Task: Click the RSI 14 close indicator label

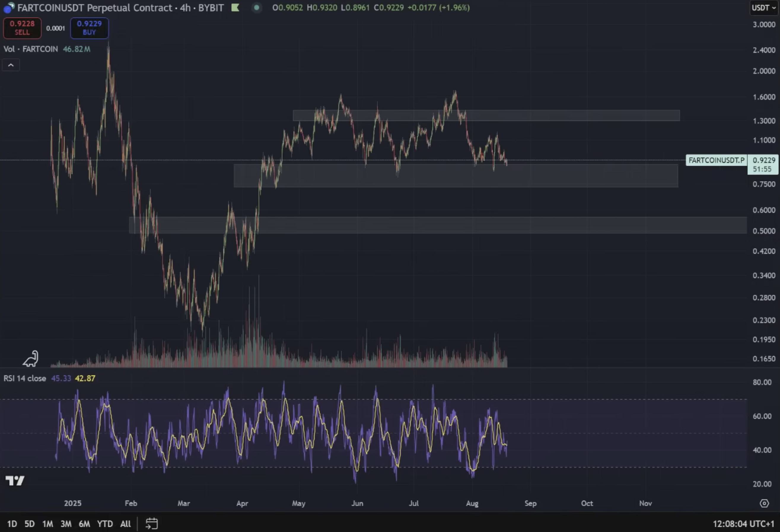Action: pos(25,378)
